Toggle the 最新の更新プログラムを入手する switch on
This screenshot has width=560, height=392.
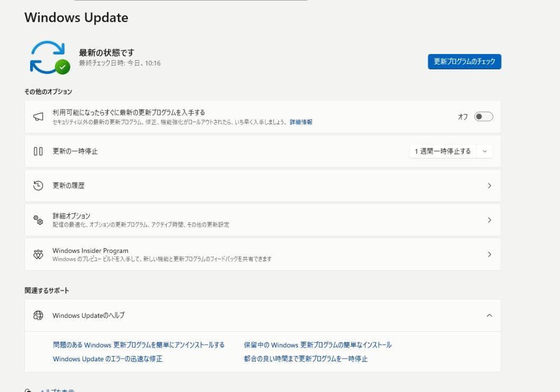pyautogui.click(x=483, y=117)
